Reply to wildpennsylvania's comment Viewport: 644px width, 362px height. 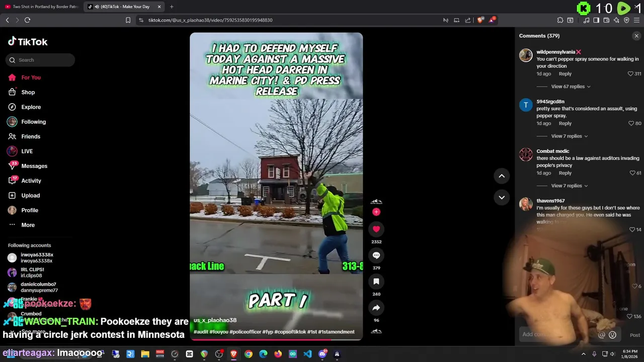(x=565, y=74)
